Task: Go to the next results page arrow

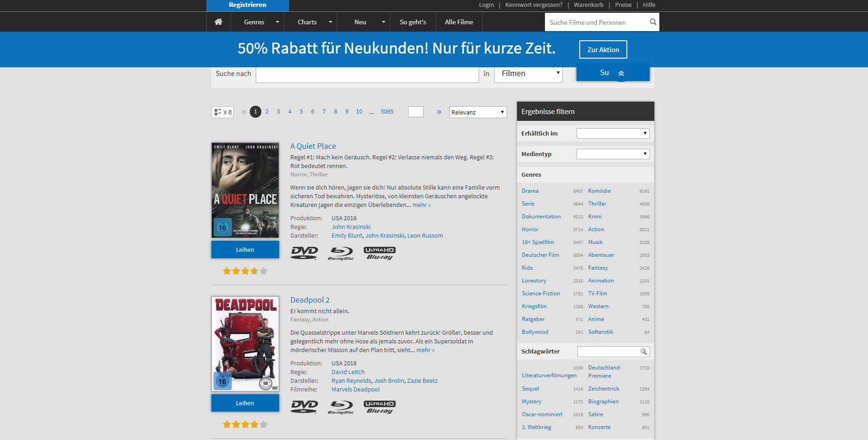Action: (x=439, y=112)
